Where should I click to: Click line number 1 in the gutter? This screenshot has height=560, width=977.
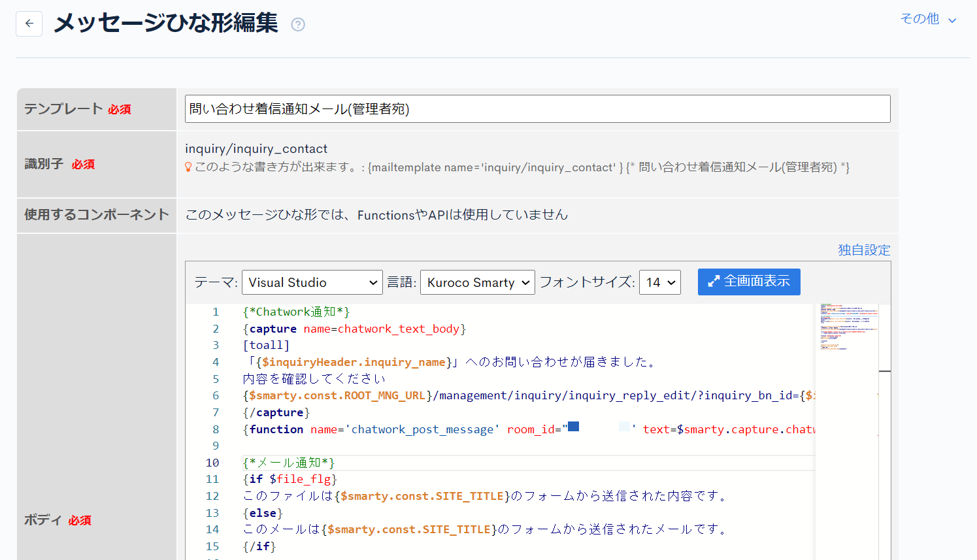point(216,312)
